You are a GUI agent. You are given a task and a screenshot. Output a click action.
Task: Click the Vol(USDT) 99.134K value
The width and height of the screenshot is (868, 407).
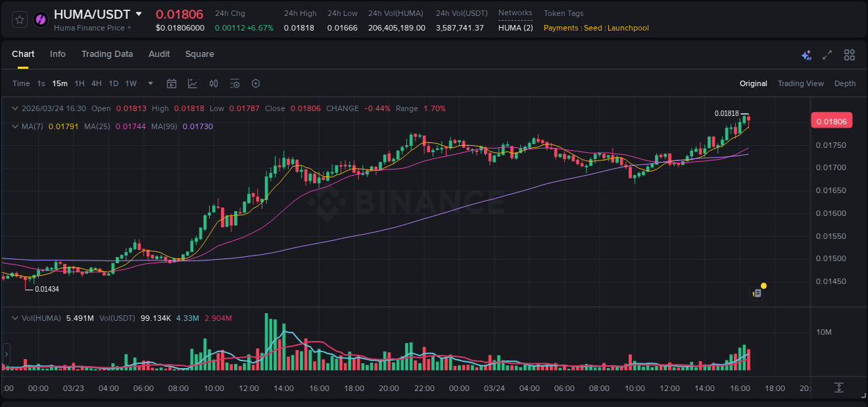(156, 317)
